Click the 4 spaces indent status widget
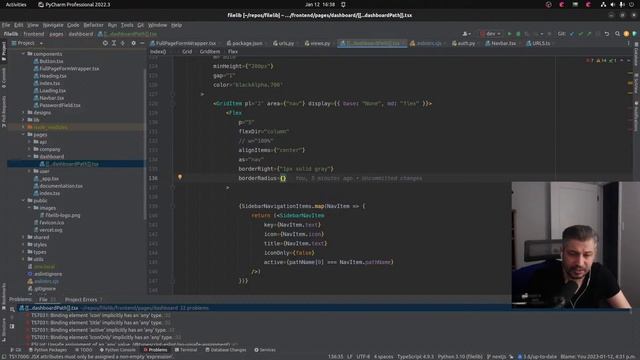Image resolution: width=640 pixels, height=360 pixels. [x=383, y=356]
